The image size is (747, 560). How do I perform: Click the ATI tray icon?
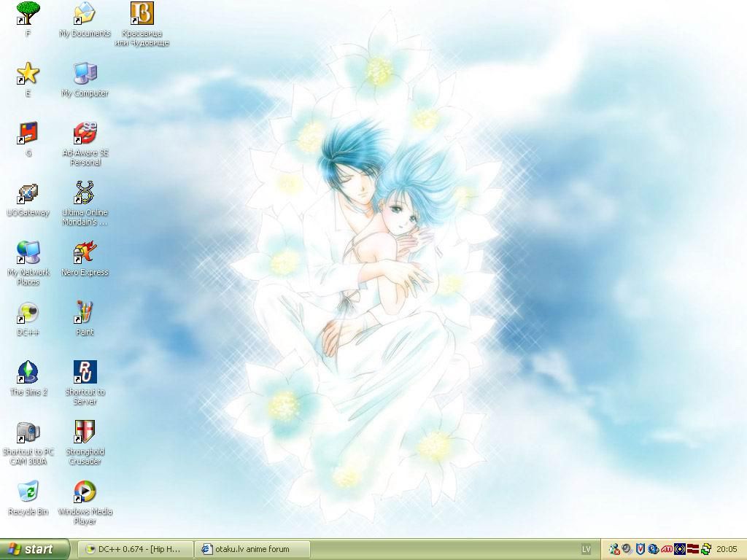click(667, 550)
